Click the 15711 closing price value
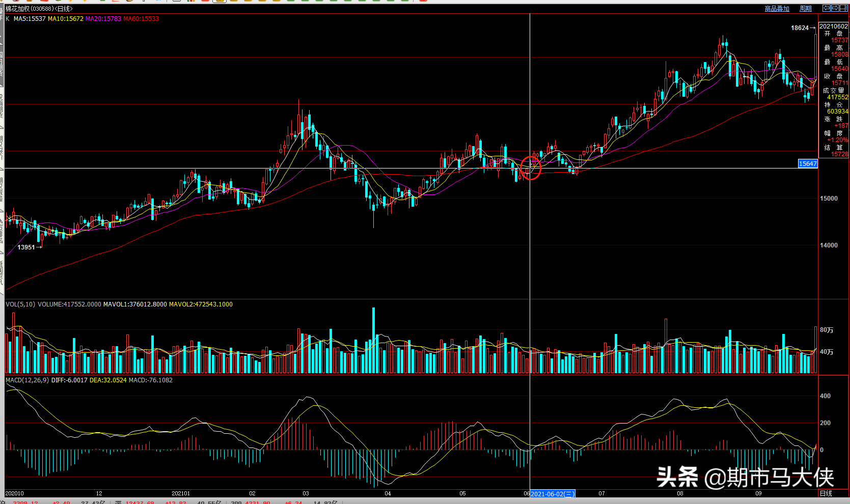Viewport: 850px width, 504px height. tap(840, 83)
